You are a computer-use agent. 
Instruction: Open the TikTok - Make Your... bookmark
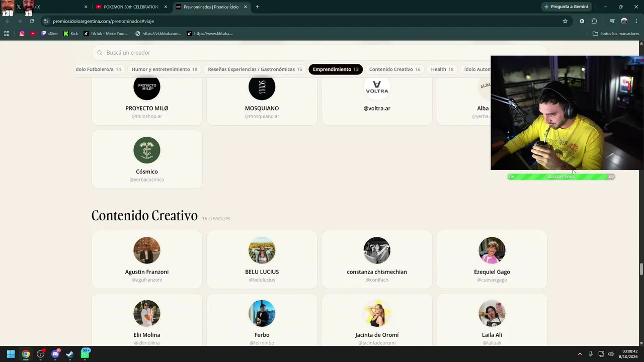coord(106,34)
